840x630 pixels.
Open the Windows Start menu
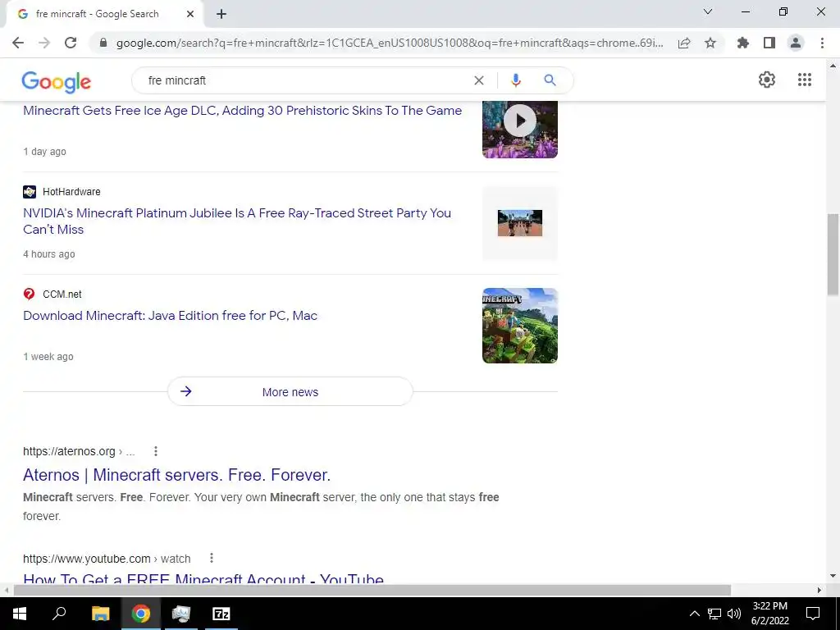[x=20, y=614]
